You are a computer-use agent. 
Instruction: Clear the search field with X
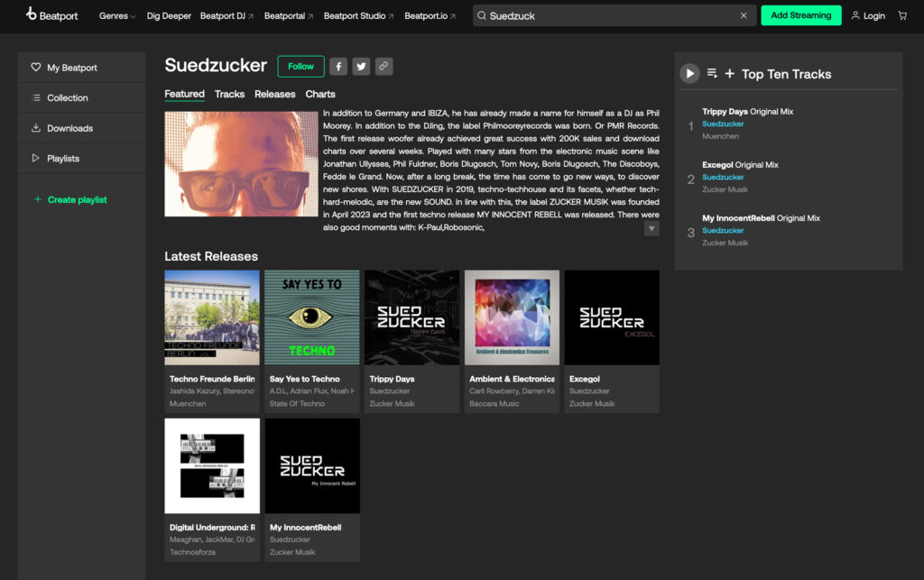tap(744, 16)
